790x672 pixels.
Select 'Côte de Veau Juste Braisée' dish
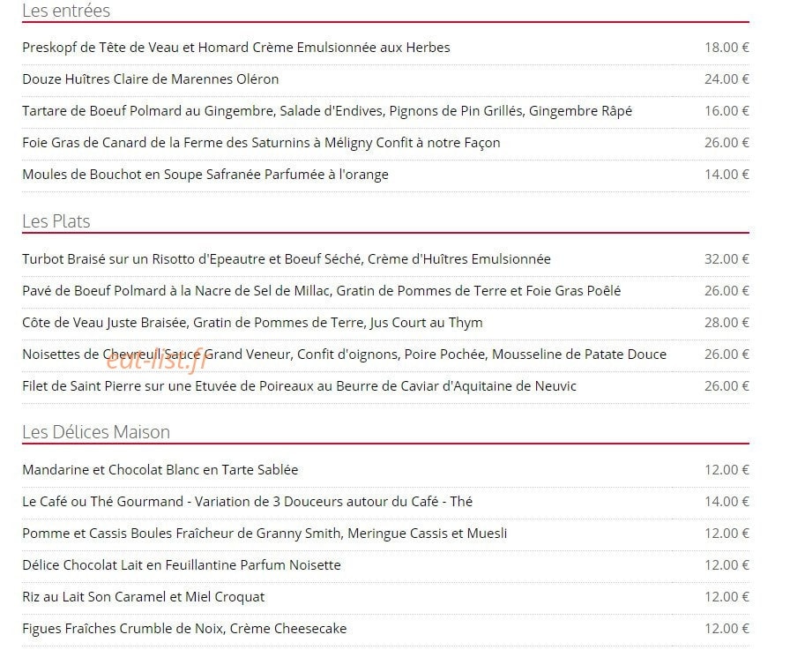coord(252,323)
